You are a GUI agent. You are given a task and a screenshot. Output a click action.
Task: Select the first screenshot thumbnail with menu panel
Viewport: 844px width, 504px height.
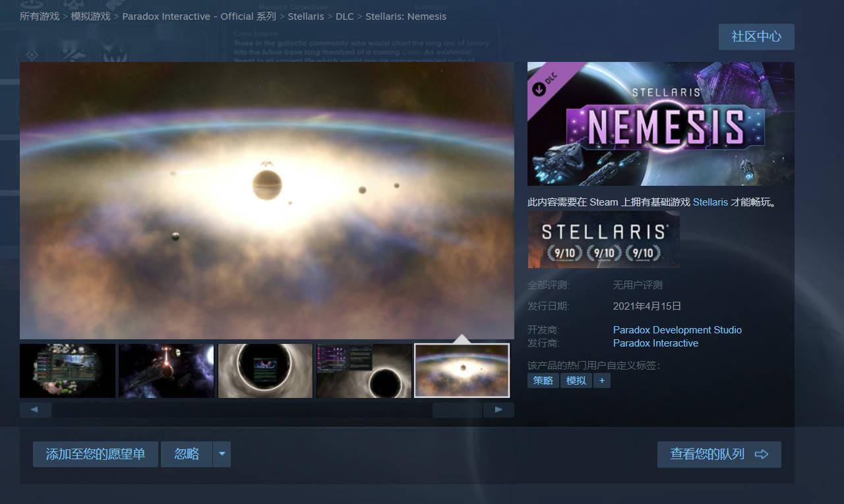coord(67,370)
